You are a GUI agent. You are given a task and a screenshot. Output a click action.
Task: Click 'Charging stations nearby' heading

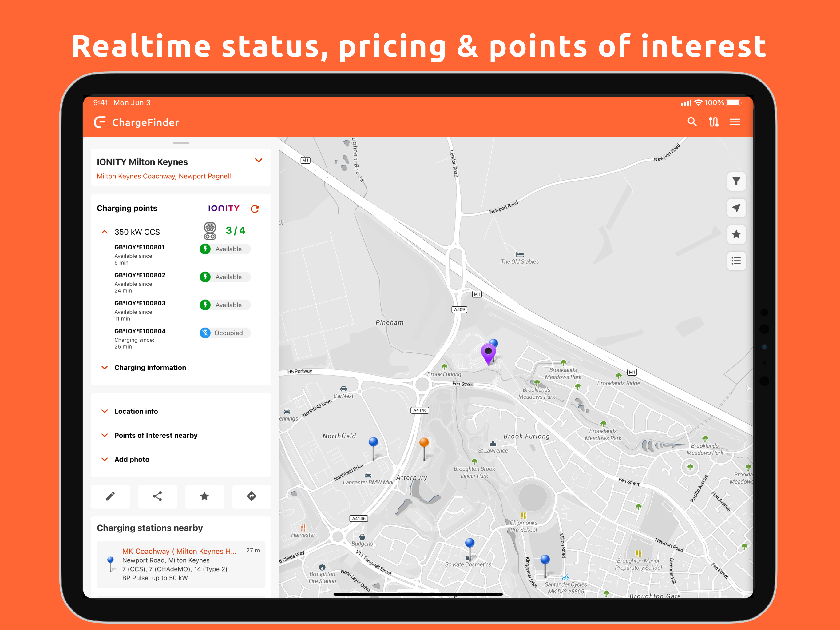150,528
